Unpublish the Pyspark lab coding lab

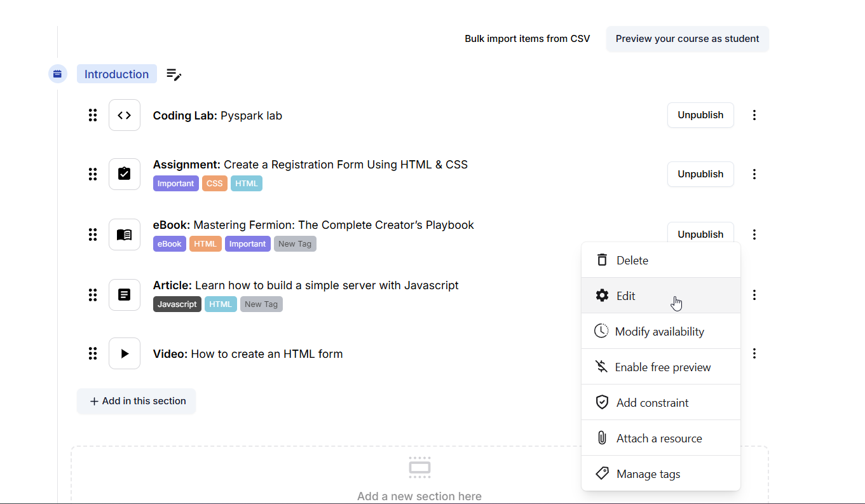[700, 115]
